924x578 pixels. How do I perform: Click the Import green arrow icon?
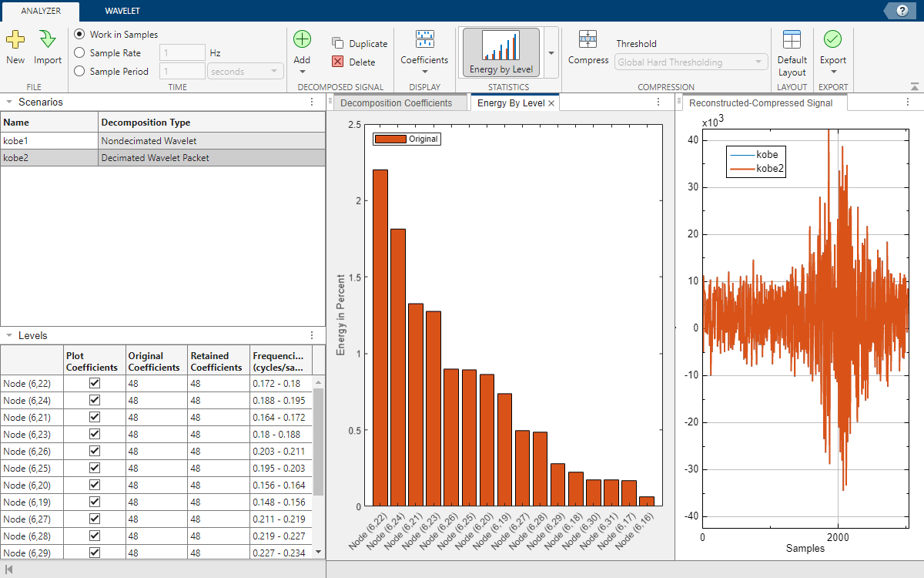48,40
